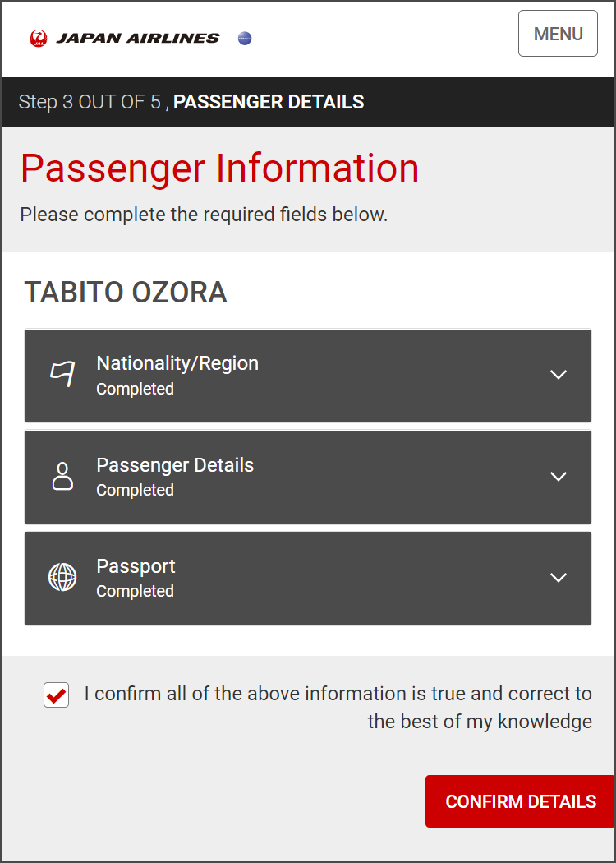Click the JAL red crane logo
Viewport: 616px width, 863px height.
[x=38, y=38]
